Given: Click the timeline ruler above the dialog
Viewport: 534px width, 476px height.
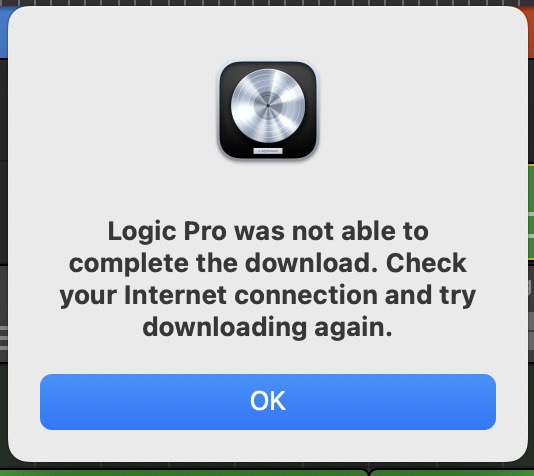Looking at the screenshot, I should pyautogui.click(x=267, y=3).
